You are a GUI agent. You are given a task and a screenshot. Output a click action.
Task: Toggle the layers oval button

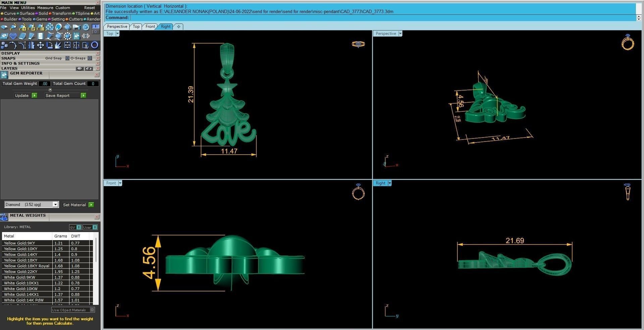point(80,69)
